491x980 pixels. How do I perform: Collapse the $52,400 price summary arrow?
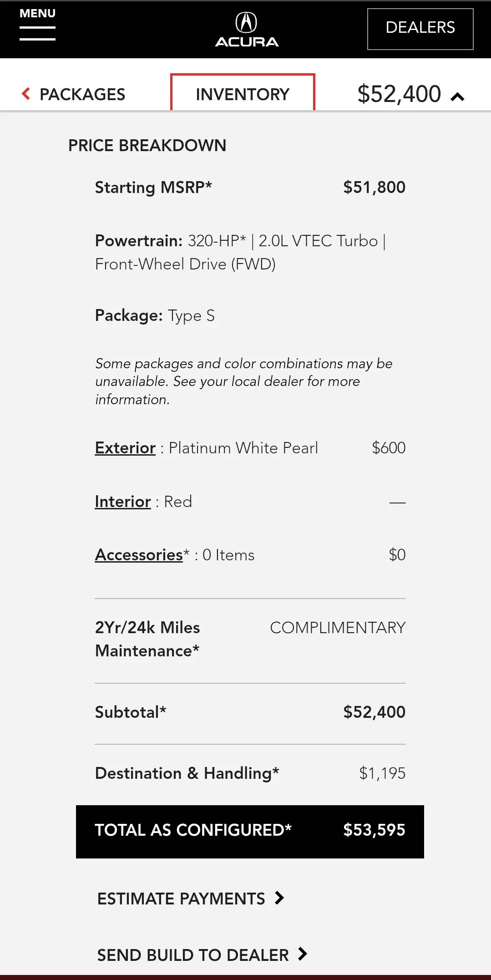[x=457, y=96]
